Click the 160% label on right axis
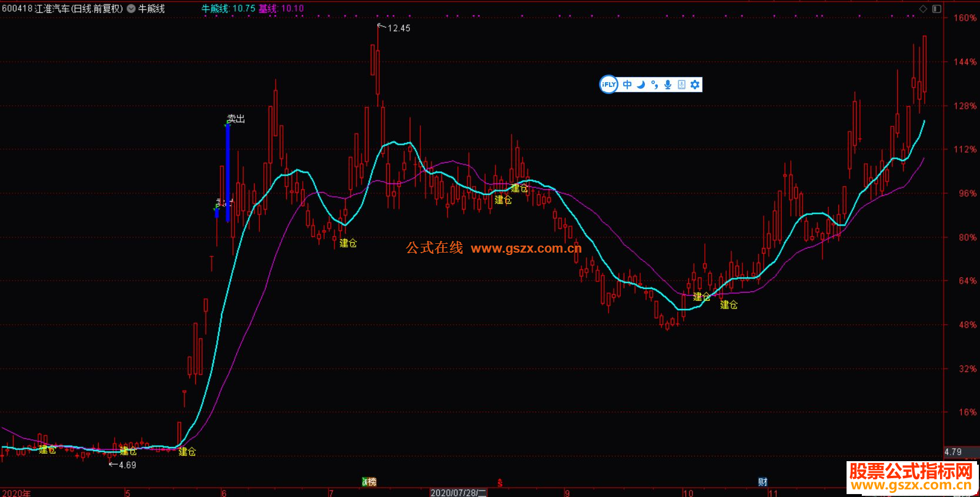Image resolution: width=980 pixels, height=497 pixels. point(965,18)
